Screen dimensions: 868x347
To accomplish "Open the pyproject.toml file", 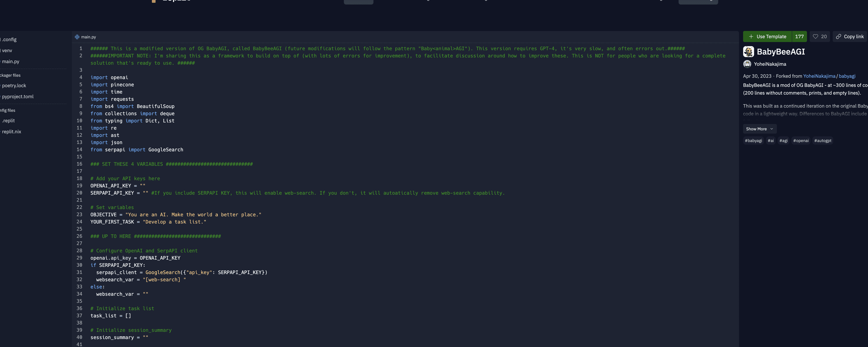I will [x=18, y=97].
